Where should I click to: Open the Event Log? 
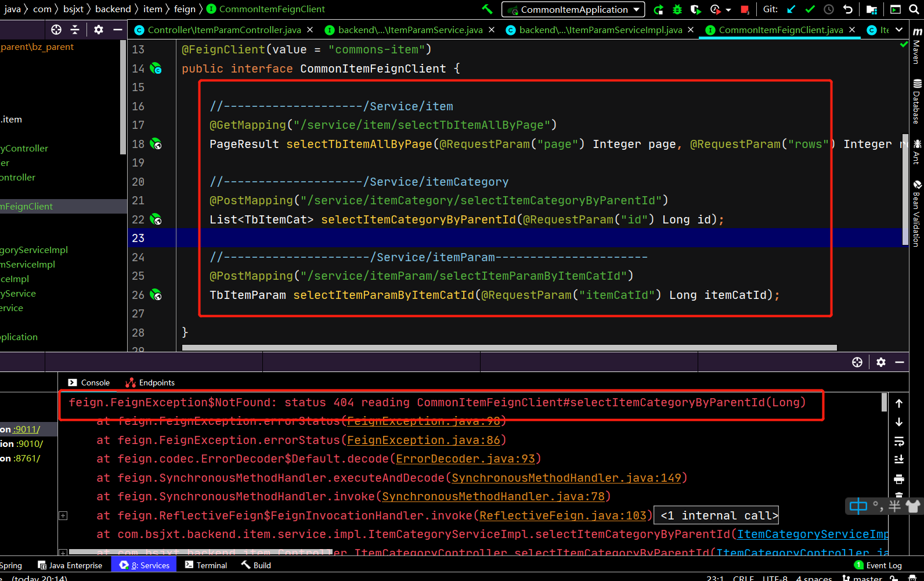coord(878,565)
